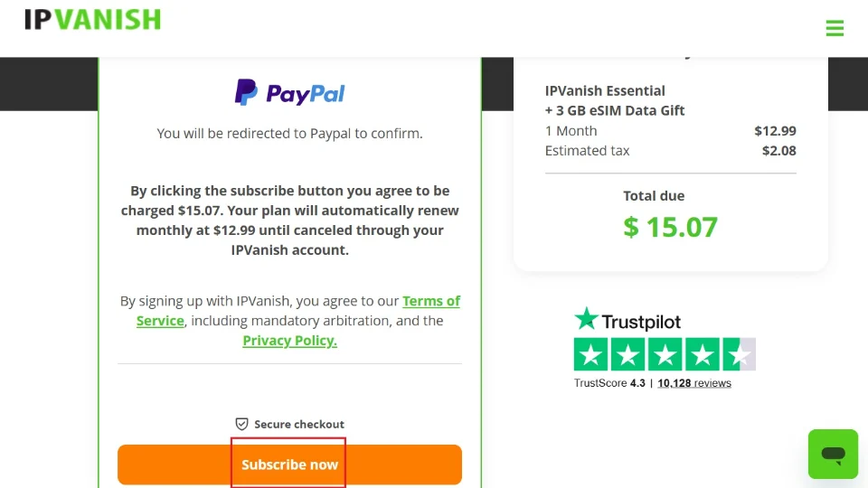Click the IPVanish logo in the header
868x488 pixels.
tap(92, 20)
